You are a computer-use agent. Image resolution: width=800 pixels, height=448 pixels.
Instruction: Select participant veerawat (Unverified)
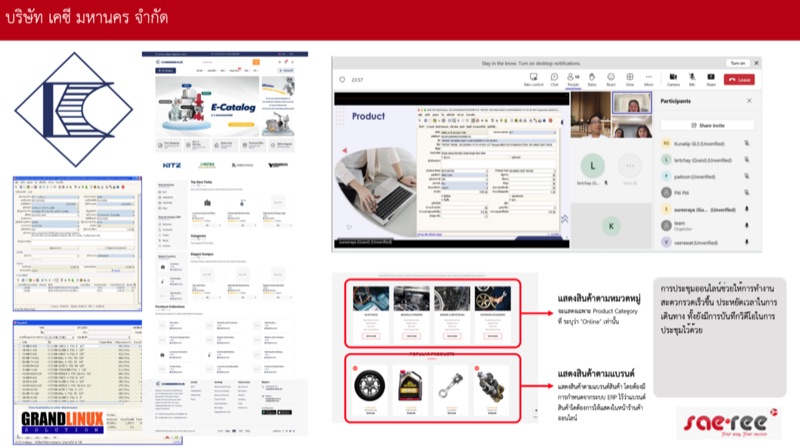(706, 242)
